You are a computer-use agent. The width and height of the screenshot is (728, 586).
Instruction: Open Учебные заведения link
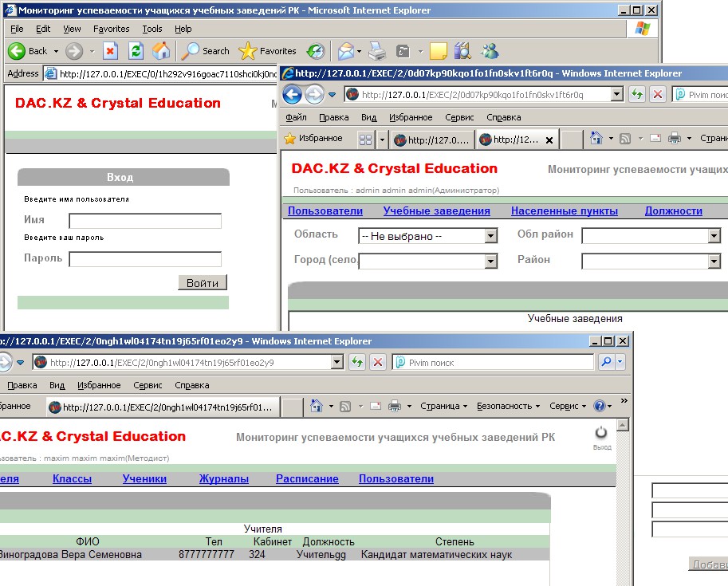436,210
